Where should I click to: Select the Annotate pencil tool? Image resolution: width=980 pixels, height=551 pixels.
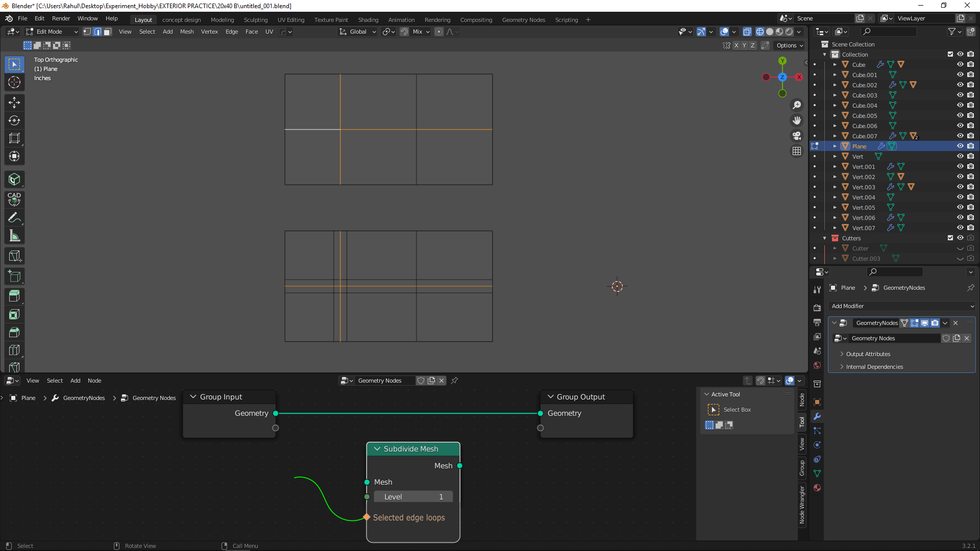coord(14,218)
